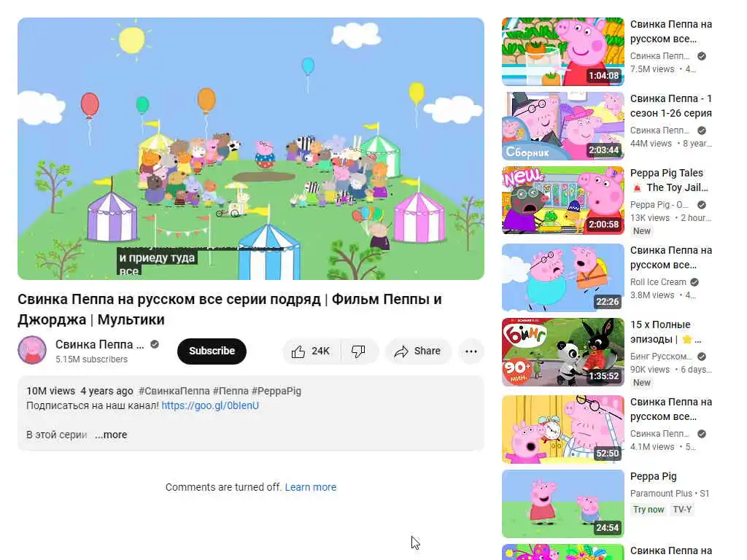
Task: Open Peppa Pig thumbnail with 24:54 duration
Action: 562,504
